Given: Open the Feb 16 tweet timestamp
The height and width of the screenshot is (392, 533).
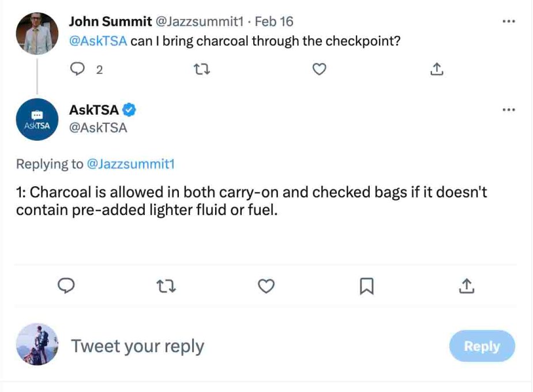Looking at the screenshot, I should (273, 21).
